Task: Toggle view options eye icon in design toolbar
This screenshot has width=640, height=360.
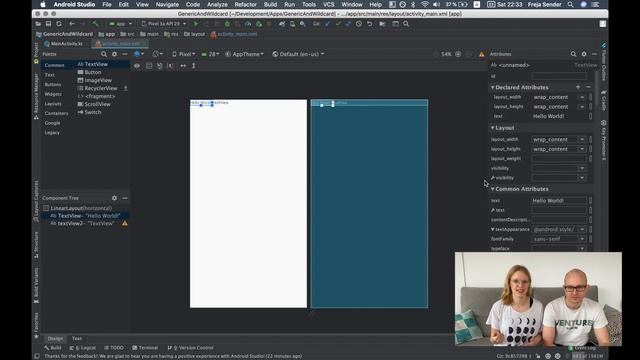Action: (137, 65)
